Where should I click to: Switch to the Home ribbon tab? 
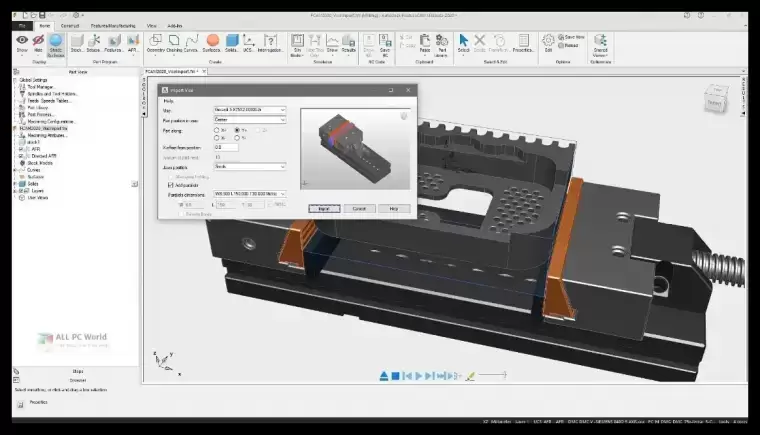(45, 26)
